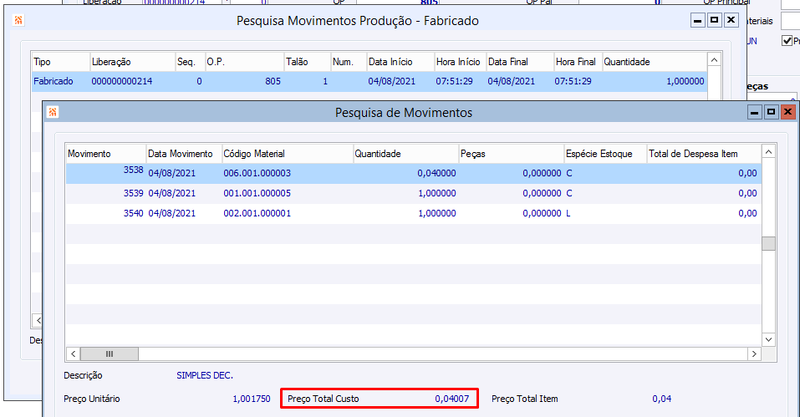Screen dimensions: 800x417
Task: Select the Fabricado row with liberação 000000000214
Action: [369, 81]
